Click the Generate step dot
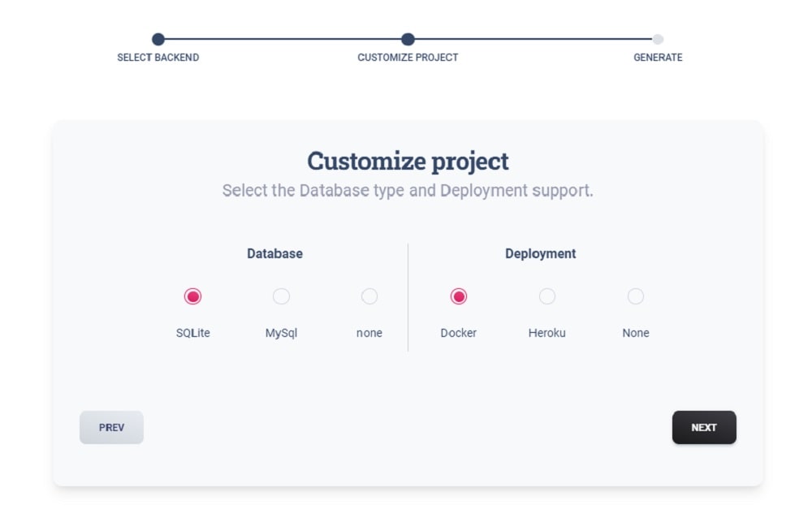This screenshot has width=812, height=522. (658, 39)
